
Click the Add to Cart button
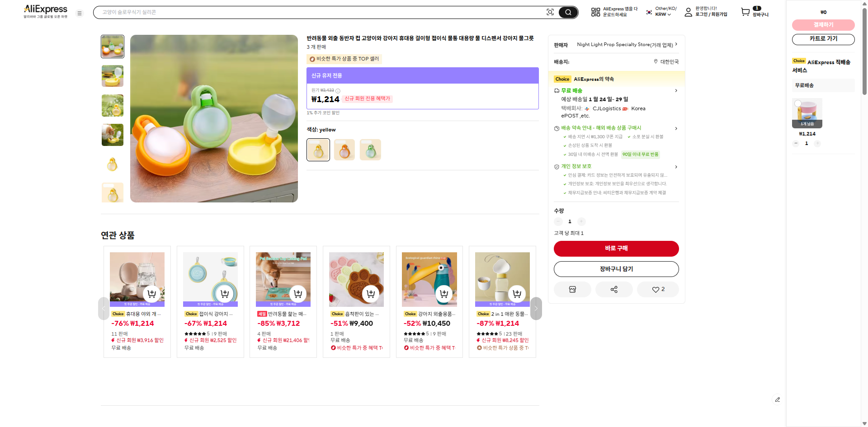click(x=616, y=269)
